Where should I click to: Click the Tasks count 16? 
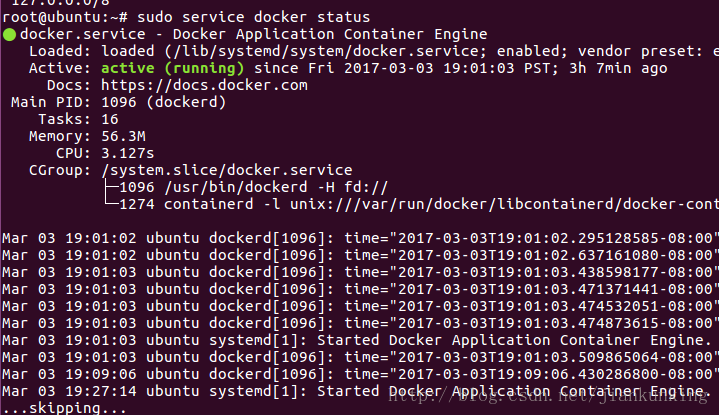(x=110, y=119)
